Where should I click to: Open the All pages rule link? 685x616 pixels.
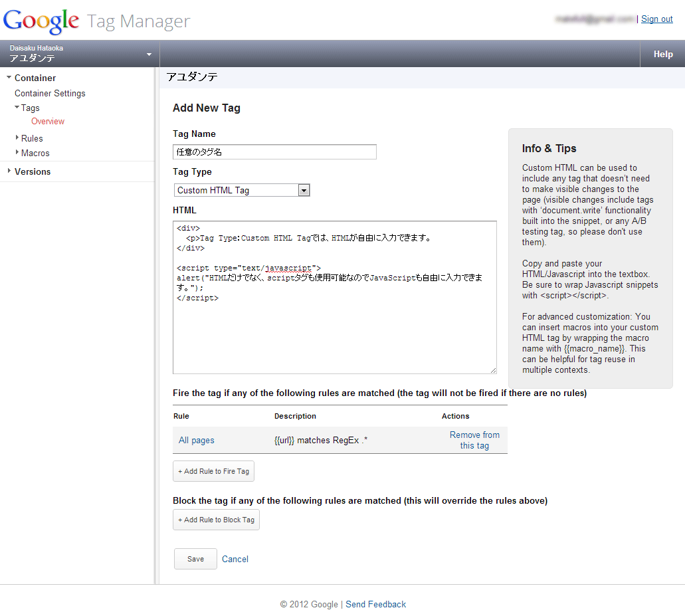[197, 441]
